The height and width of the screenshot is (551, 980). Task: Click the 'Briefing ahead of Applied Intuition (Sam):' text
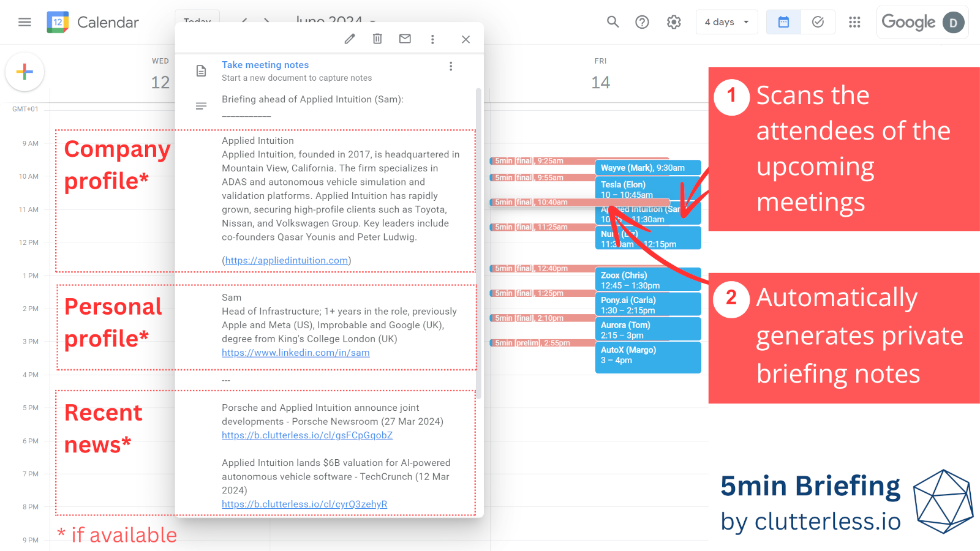click(x=312, y=99)
